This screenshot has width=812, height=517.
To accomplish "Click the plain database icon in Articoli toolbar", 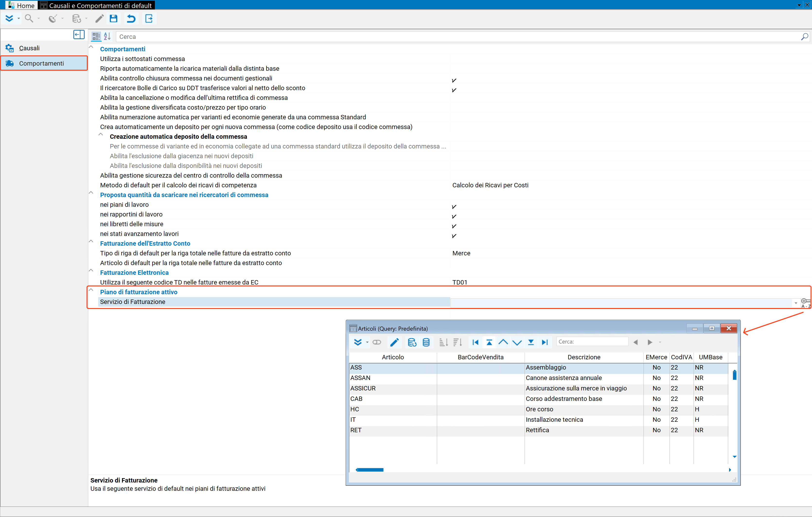I will 426,342.
